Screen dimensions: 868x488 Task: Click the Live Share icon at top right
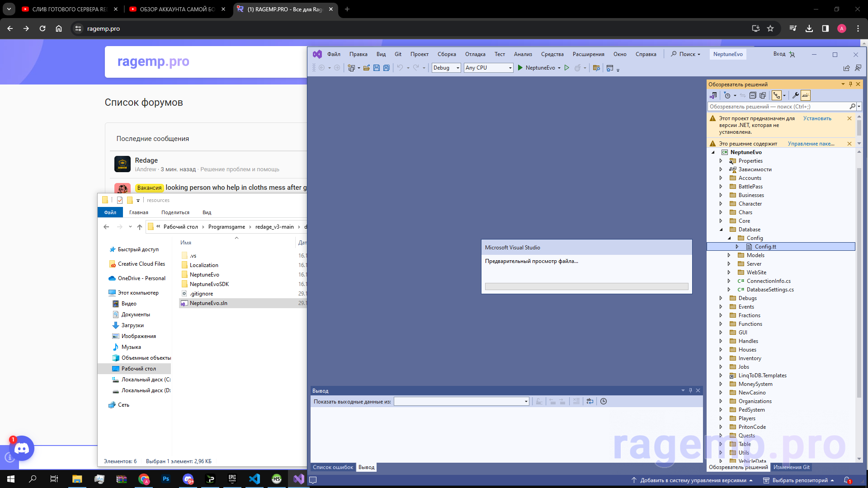coord(846,68)
